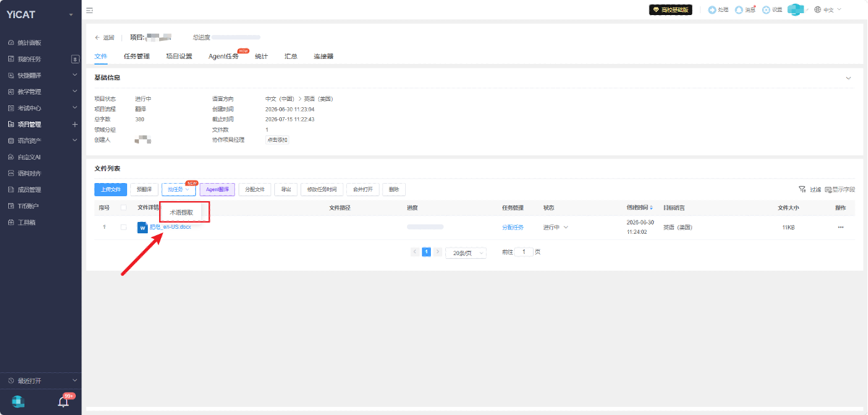This screenshot has height=415, width=868.
Task: Switch to the 任务管理 tab
Action: pos(137,56)
